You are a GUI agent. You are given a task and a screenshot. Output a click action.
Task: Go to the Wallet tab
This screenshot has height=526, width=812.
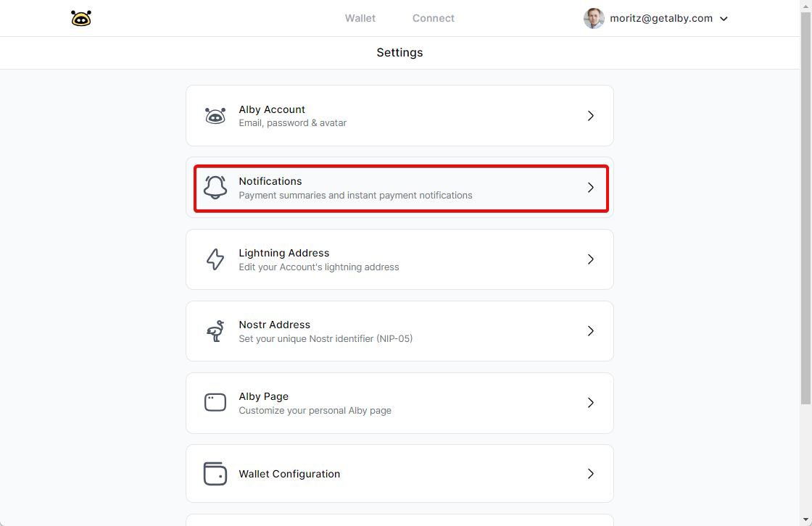coord(360,18)
